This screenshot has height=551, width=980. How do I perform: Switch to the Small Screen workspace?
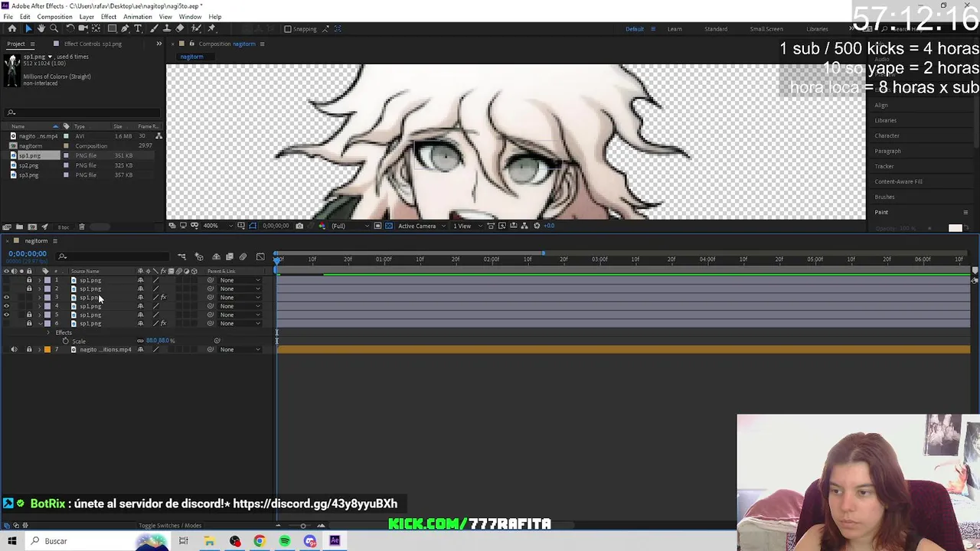(x=766, y=29)
